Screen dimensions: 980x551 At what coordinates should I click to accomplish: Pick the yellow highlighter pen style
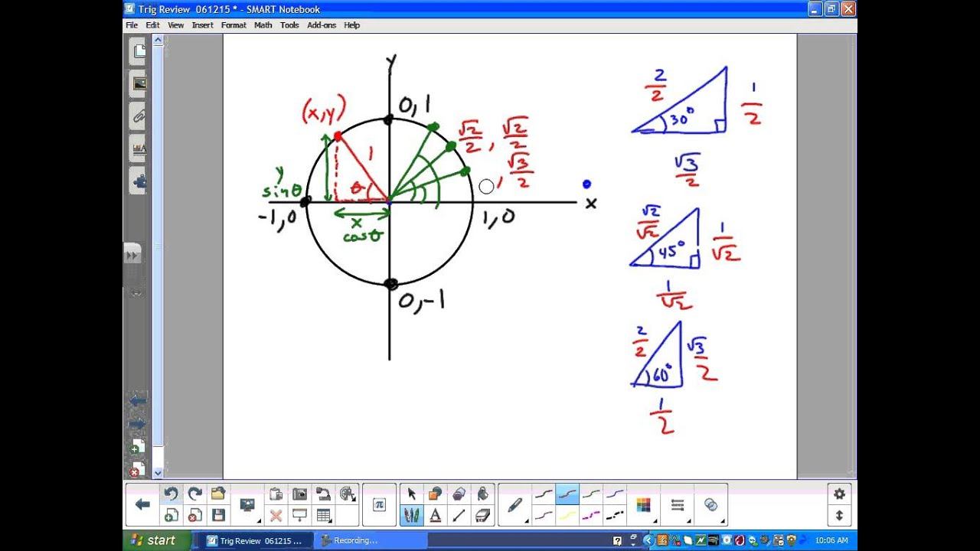[x=567, y=515]
